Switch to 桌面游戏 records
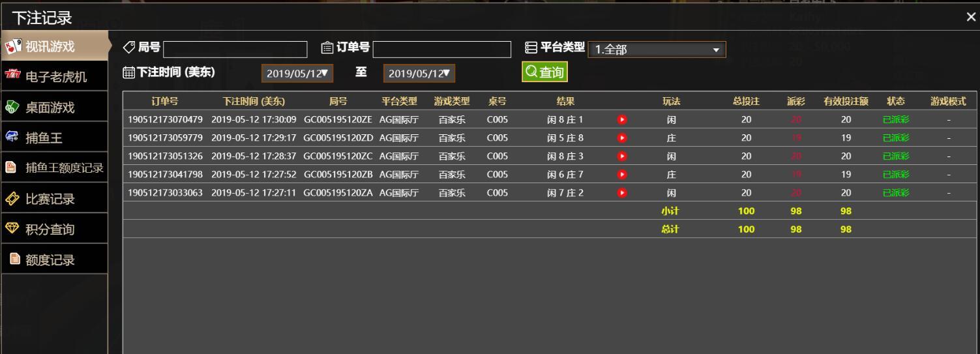 (53, 107)
